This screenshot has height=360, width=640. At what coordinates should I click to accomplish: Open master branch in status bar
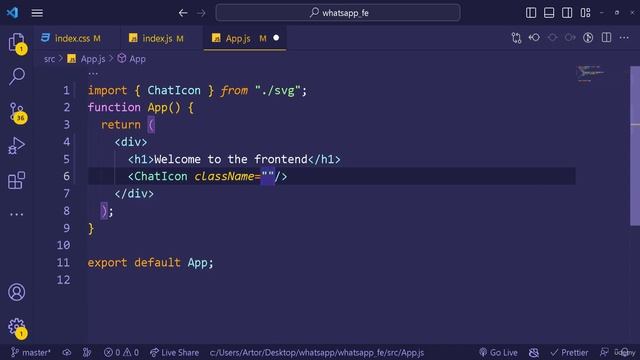coord(31,352)
